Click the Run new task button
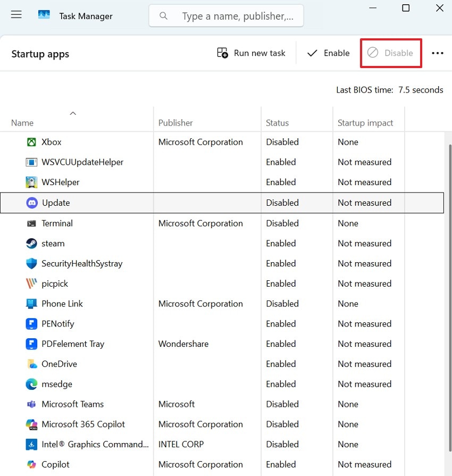Viewport: 452px width, 476px height. (x=251, y=53)
